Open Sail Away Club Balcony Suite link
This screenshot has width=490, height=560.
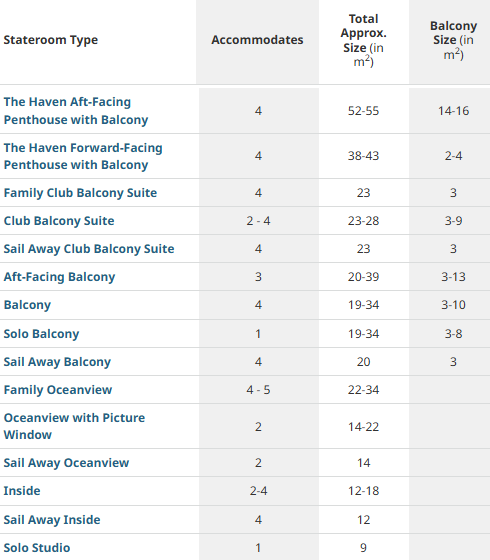click(x=89, y=249)
